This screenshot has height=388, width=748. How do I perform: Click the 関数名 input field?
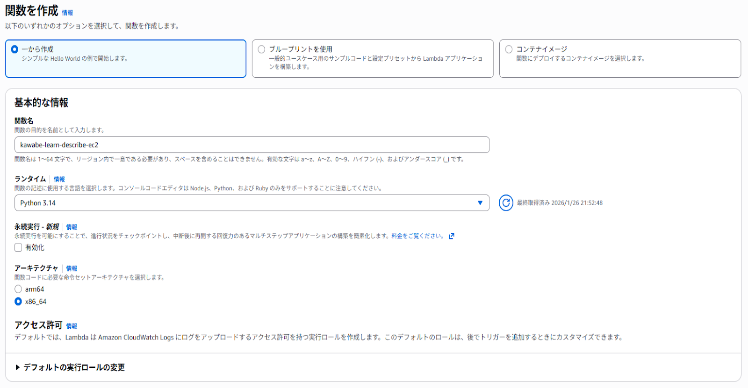coord(252,145)
